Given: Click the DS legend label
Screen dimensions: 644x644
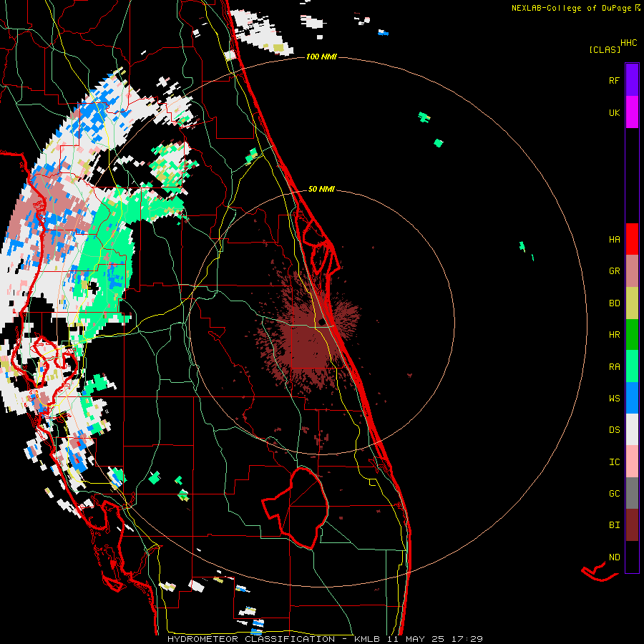Looking at the screenshot, I should (614, 430).
